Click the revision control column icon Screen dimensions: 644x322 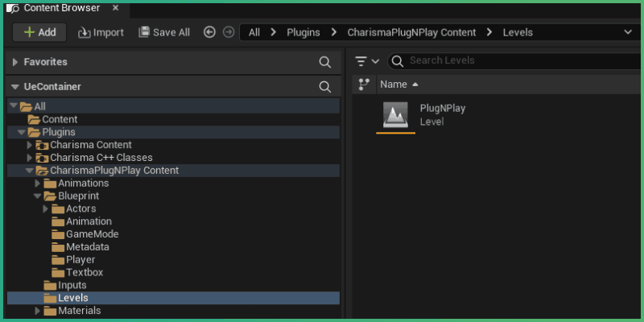click(364, 85)
